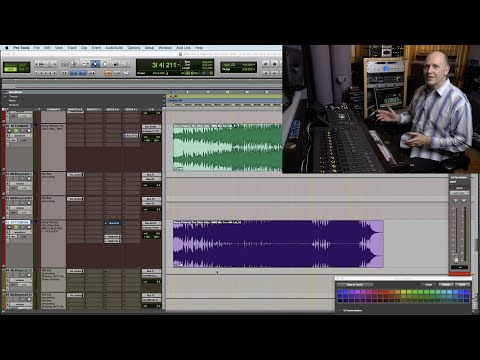Image resolution: width=480 pixels, height=360 pixels.
Task: Record-enable the selected purple clip track
Action: pos(9,227)
